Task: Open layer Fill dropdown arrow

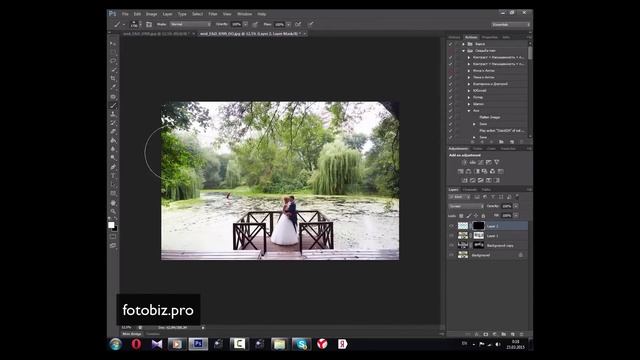Action: point(516,216)
